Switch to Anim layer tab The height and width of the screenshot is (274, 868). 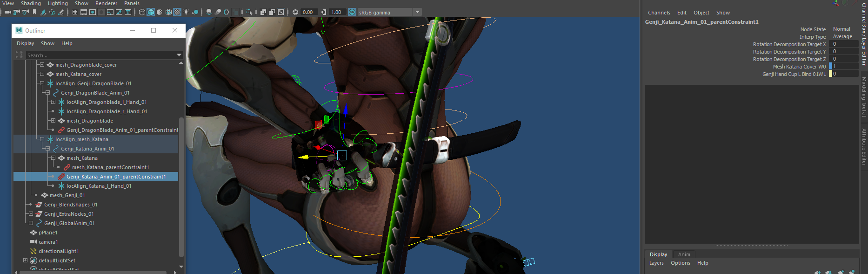point(684,254)
